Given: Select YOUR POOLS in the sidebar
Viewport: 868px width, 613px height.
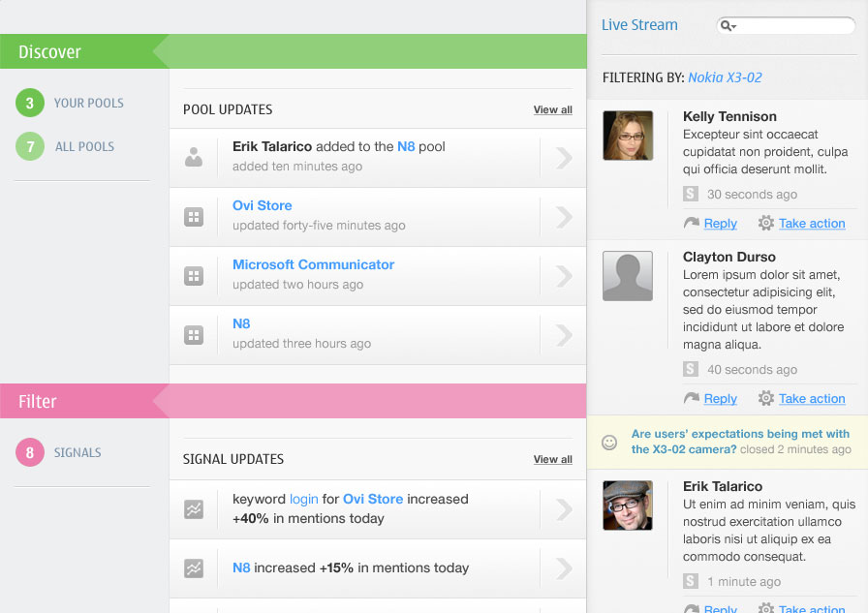Looking at the screenshot, I should pyautogui.click(x=88, y=103).
